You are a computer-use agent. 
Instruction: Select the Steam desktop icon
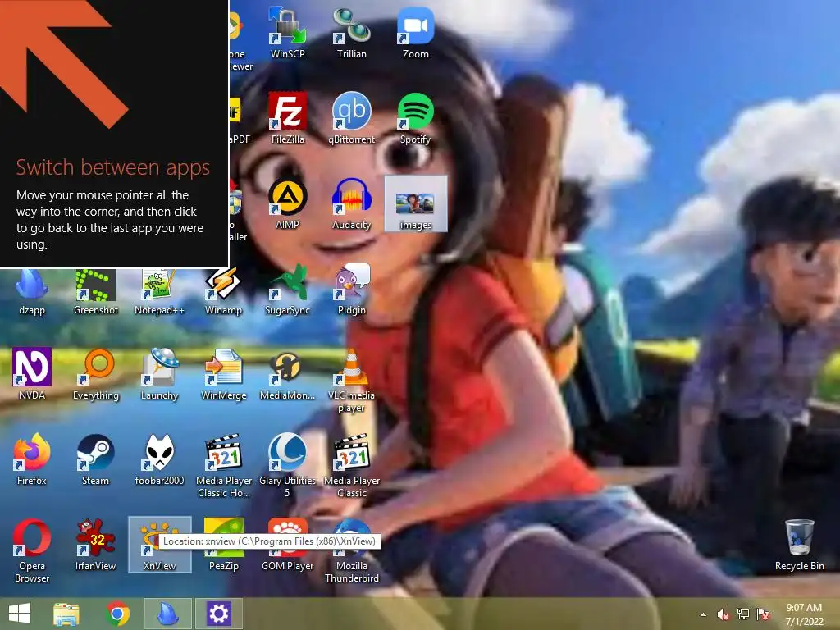coord(95,459)
